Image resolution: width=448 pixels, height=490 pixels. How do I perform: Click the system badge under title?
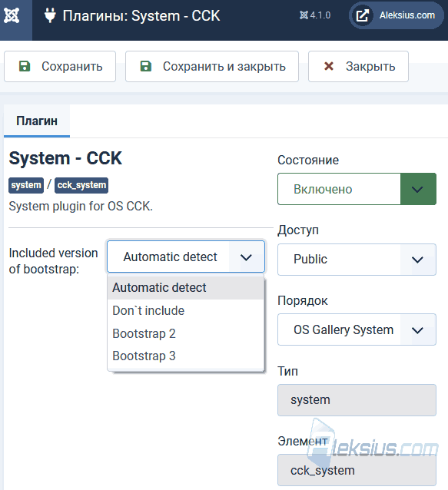click(26, 185)
